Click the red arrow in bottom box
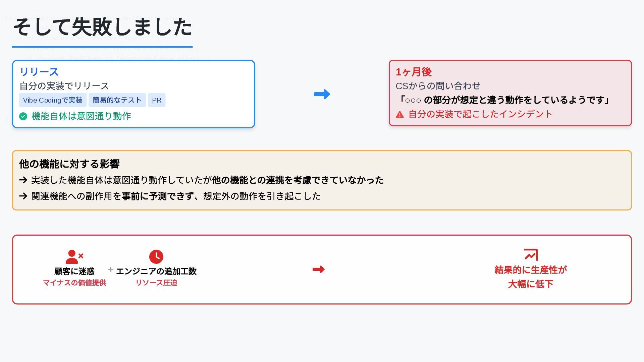 click(x=319, y=269)
